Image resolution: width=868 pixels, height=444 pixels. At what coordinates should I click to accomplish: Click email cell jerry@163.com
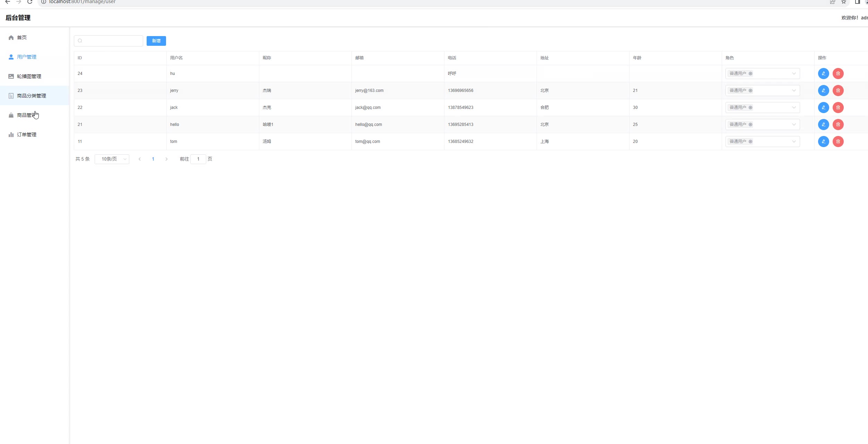(369, 91)
